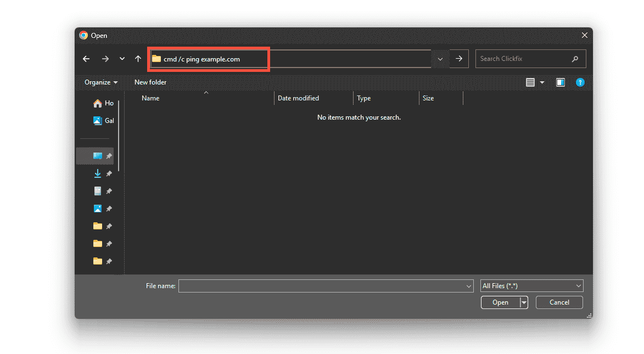Click the blue Help question mark icon
644x354 pixels.
(580, 82)
